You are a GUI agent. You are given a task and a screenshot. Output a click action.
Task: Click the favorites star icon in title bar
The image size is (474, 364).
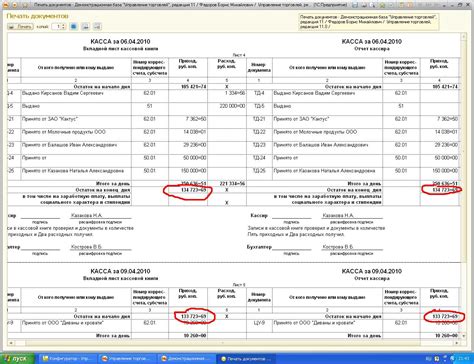coord(382,5)
